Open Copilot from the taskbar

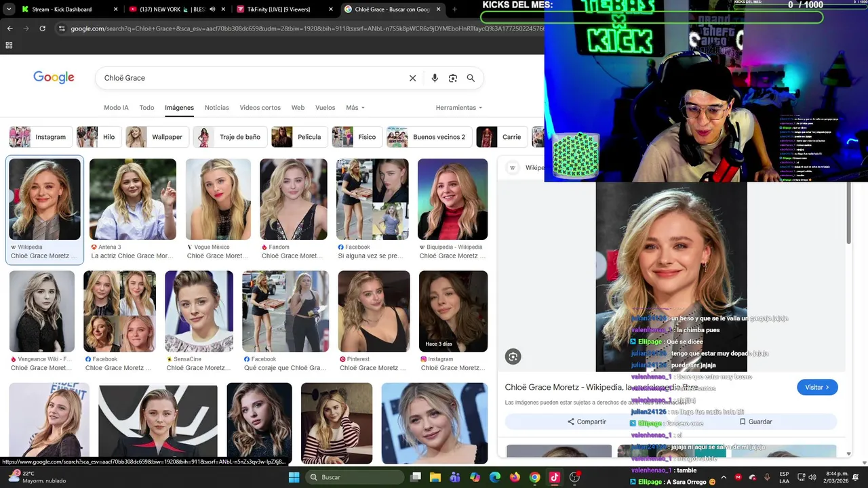475,477
